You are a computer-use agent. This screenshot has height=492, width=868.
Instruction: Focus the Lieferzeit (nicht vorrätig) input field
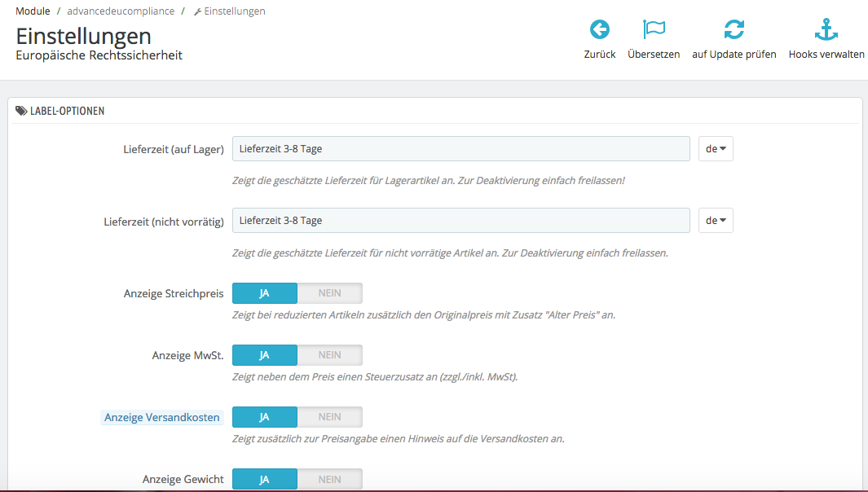click(x=461, y=221)
